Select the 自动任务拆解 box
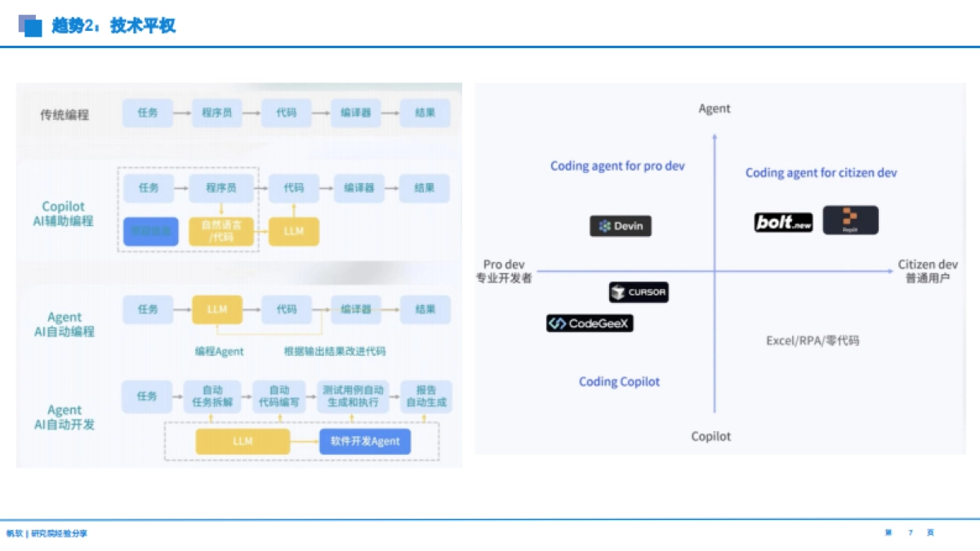Viewport: 980px width, 551px height. (212, 397)
